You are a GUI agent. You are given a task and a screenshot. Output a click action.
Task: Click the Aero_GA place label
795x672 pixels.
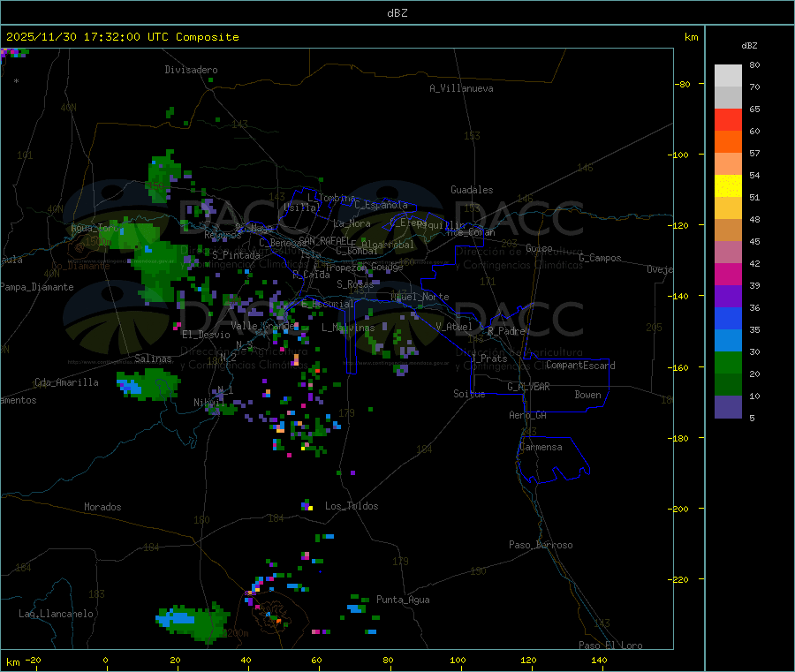528,415
